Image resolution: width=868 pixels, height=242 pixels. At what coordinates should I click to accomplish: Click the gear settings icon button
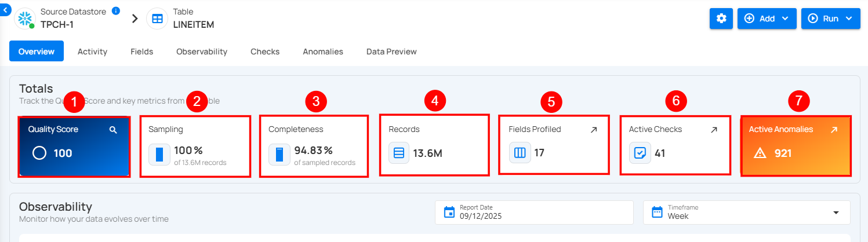click(x=721, y=19)
